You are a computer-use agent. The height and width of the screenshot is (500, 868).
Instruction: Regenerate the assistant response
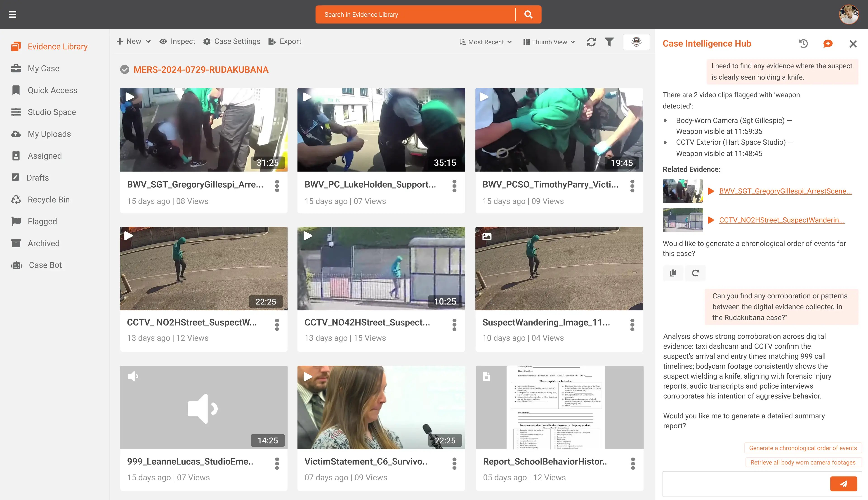pos(695,273)
